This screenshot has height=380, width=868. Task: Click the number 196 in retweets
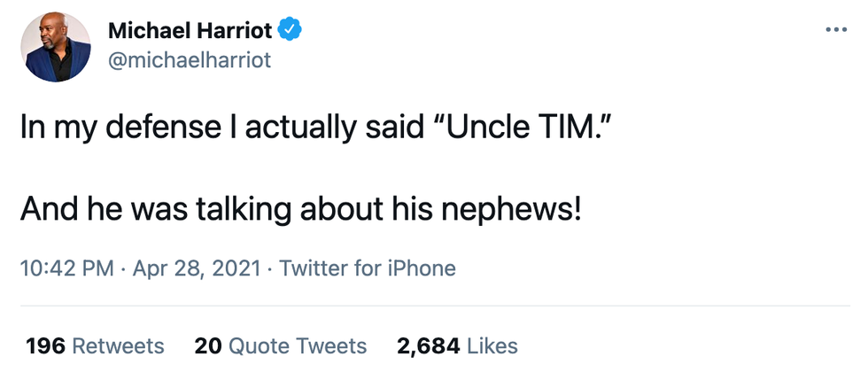[x=45, y=345]
